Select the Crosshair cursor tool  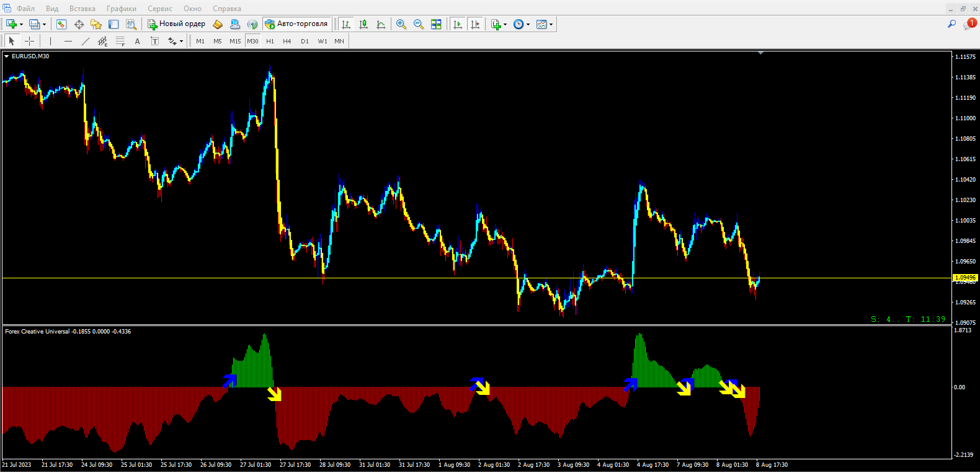coord(29,41)
